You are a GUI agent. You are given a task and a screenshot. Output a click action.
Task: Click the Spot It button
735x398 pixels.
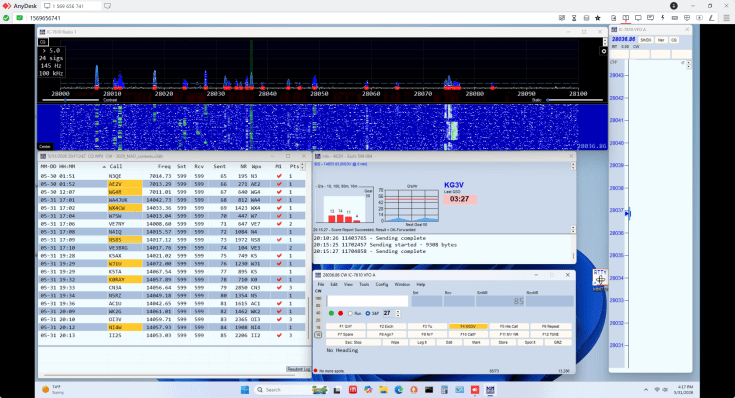click(x=530, y=343)
